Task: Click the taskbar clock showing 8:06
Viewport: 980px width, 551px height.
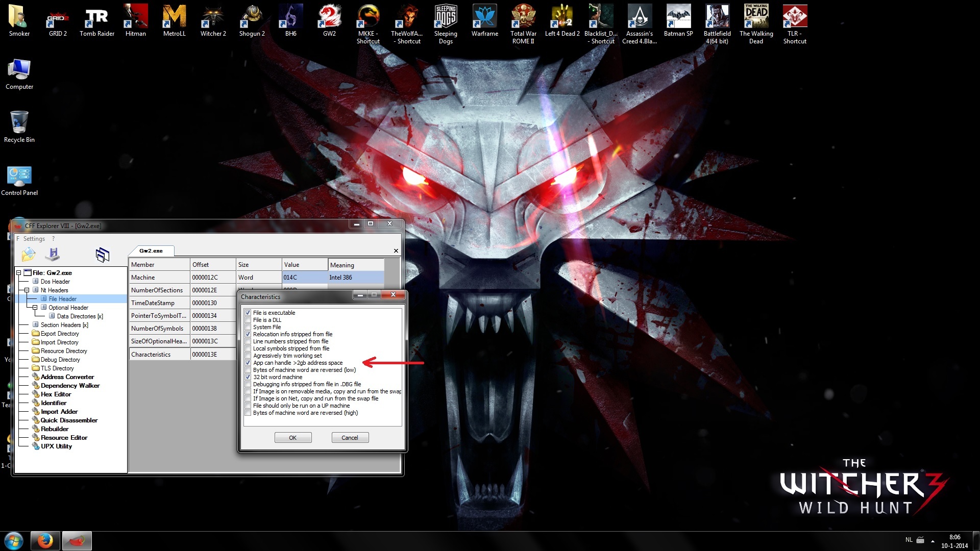Action: pos(954,541)
